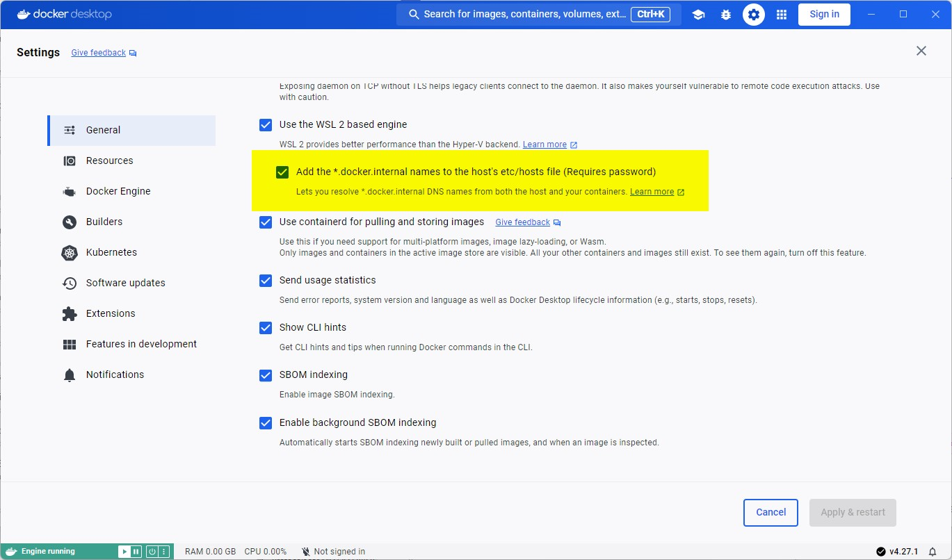
Task: Toggle Add *.docker.internal names to hosts file
Action: click(x=282, y=172)
